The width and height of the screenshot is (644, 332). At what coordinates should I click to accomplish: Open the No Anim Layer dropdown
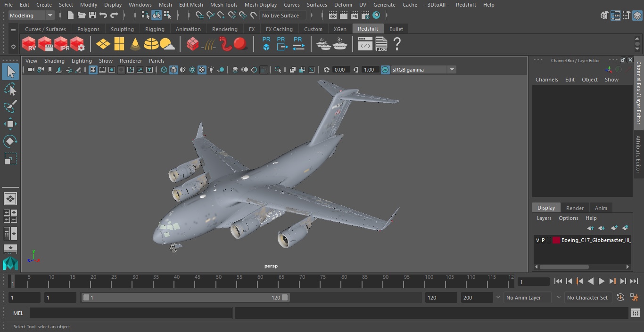tap(528, 298)
